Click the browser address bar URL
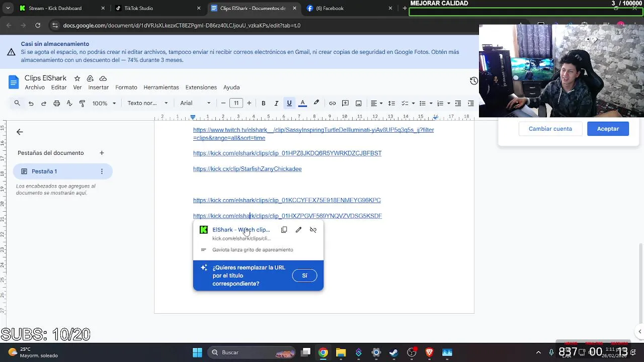This screenshot has width=644, height=362. click(182, 25)
